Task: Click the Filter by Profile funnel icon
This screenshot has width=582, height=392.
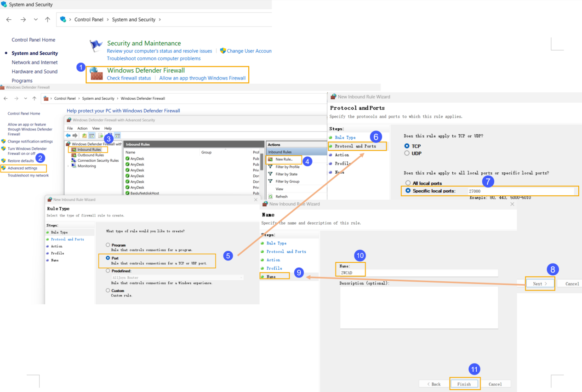Action: 270,167
